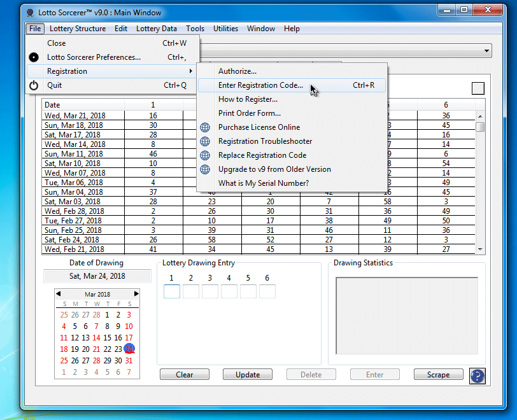Choose Close from the File menu
This screenshot has height=420, width=517.
pos(112,43)
